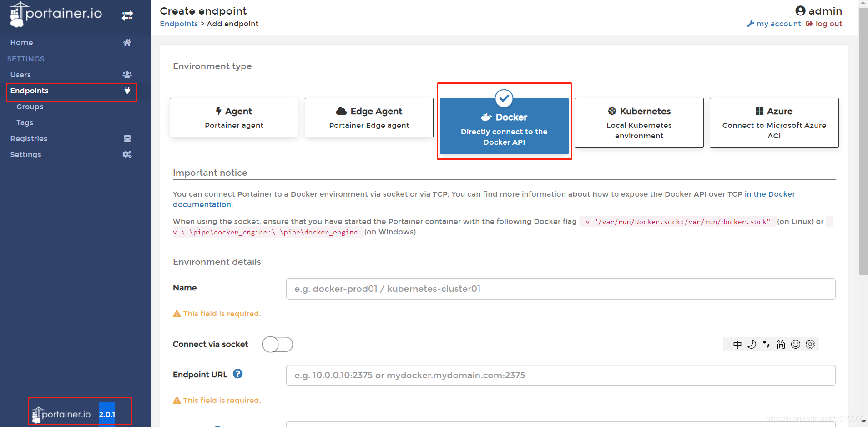
Task: Select the Azure environment type card
Action: click(x=773, y=122)
